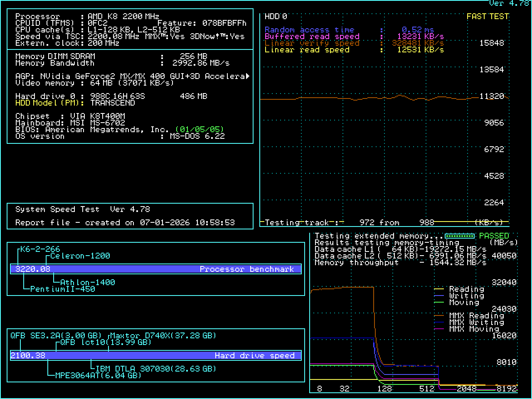Click the yellow Reading legend line
The width and height of the screenshot is (532, 399).
click(439, 289)
